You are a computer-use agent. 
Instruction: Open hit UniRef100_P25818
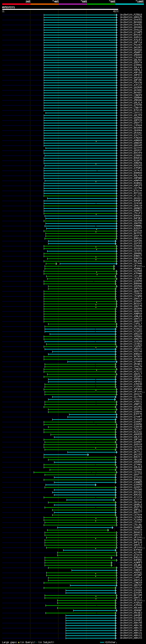(x=131, y=15)
